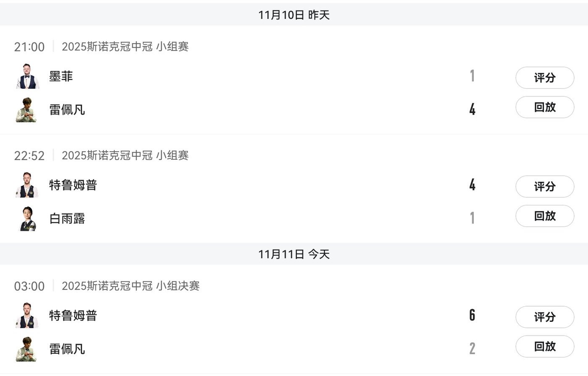The height and width of the screenshot is (376, 588).
Task: Play 回放 of the 03:00 小组决赛
Action: point(544,346)
